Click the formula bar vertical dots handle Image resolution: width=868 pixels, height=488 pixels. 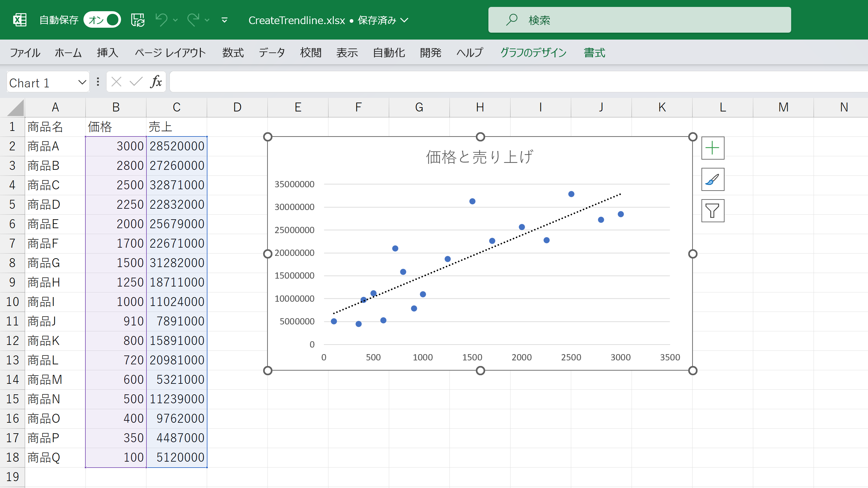pyautogui.click(x=98, y=82)
